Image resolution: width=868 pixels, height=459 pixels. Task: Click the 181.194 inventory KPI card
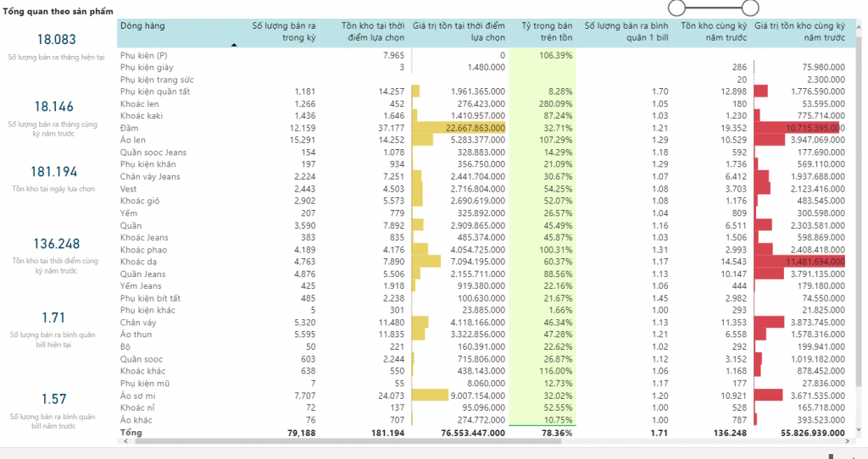(53, 179)
